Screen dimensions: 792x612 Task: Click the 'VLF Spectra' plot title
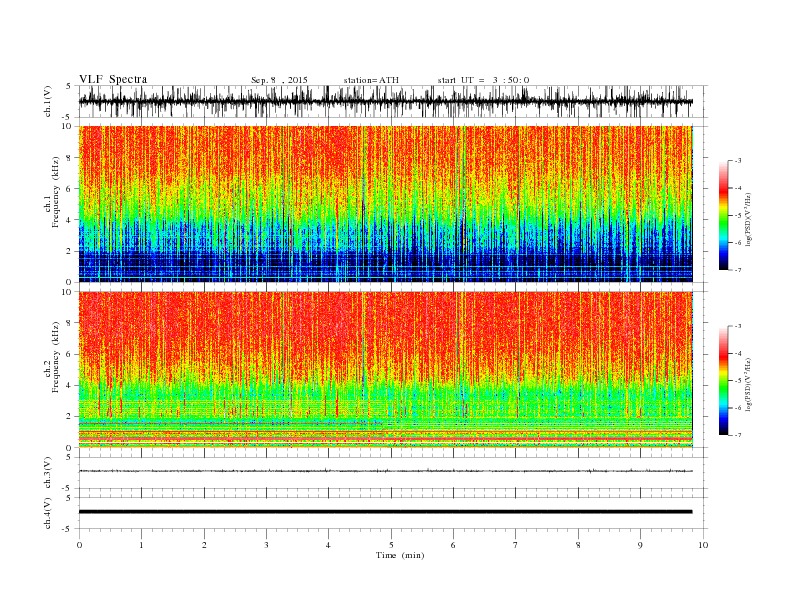pyautogui.click(x=113, y=79)
